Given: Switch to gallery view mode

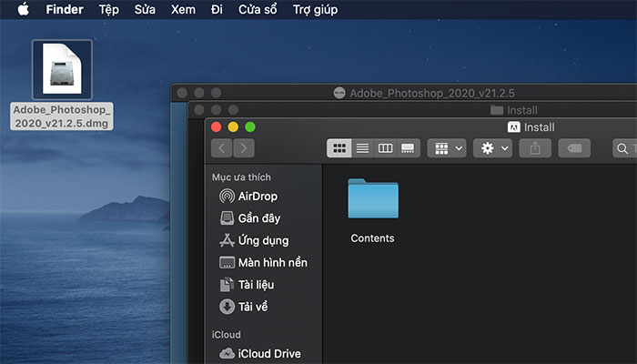Looking at the screenshot, I should click(408, 147).
